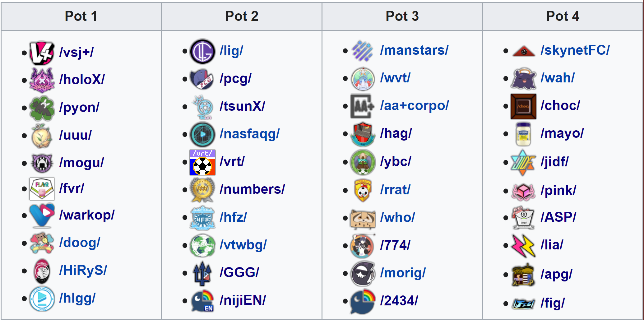Go to the /nijiEN/ team page
The image size is (644, 320).
pos(243,300)
